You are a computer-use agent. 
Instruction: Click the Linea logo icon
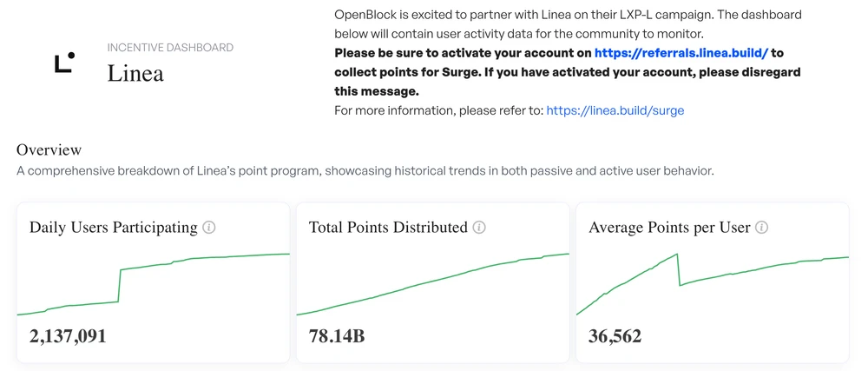64,62
